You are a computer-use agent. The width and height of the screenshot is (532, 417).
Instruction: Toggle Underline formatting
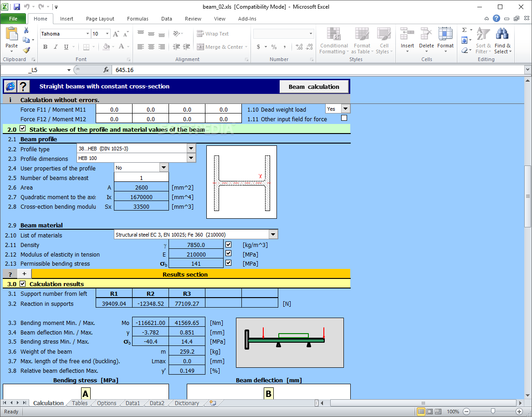(x=66, y=47)
